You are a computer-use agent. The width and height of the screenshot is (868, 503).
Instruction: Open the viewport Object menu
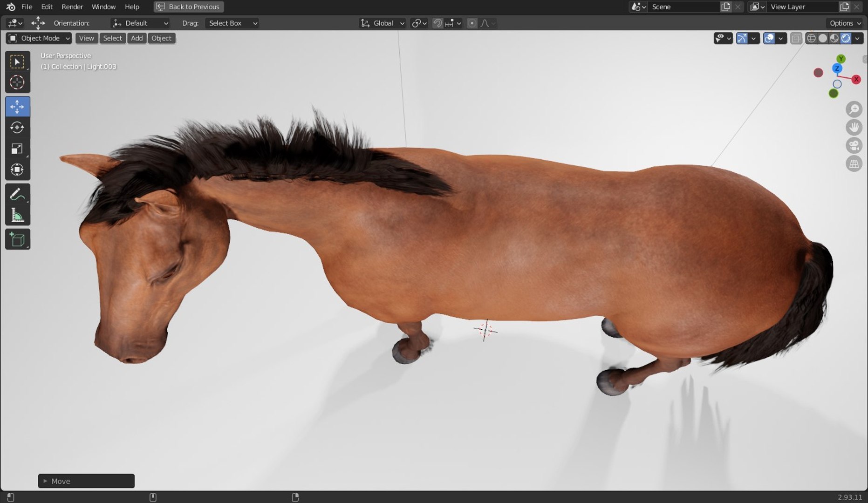[x=161, y=38]
